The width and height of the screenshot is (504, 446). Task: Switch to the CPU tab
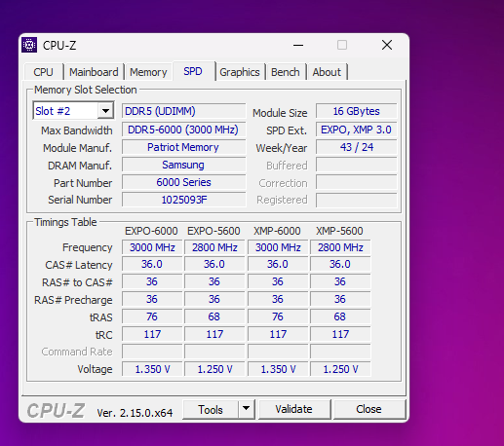[x=43, y=72]
